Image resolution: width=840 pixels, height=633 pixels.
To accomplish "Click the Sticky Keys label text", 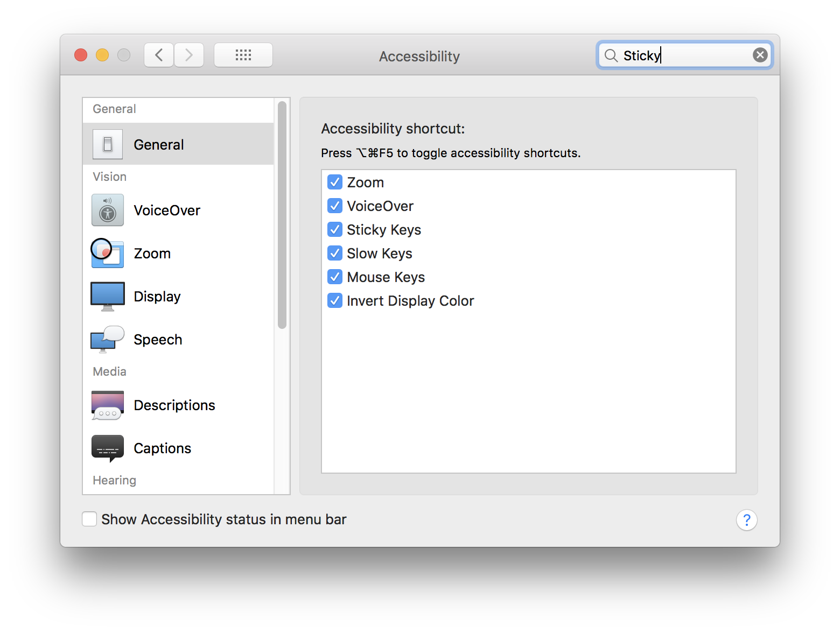I will [384, 230].
